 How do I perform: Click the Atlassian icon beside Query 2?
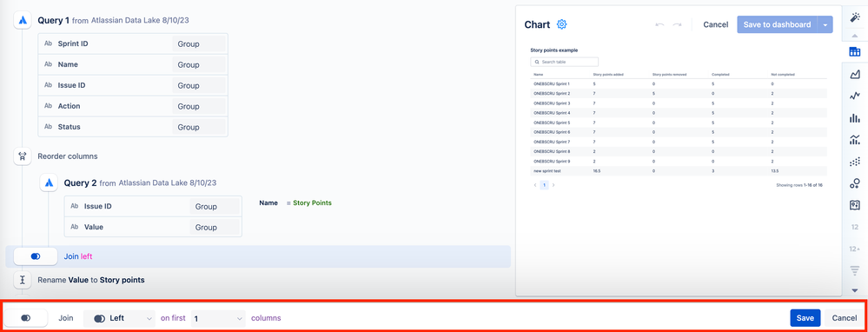(49, 183)
